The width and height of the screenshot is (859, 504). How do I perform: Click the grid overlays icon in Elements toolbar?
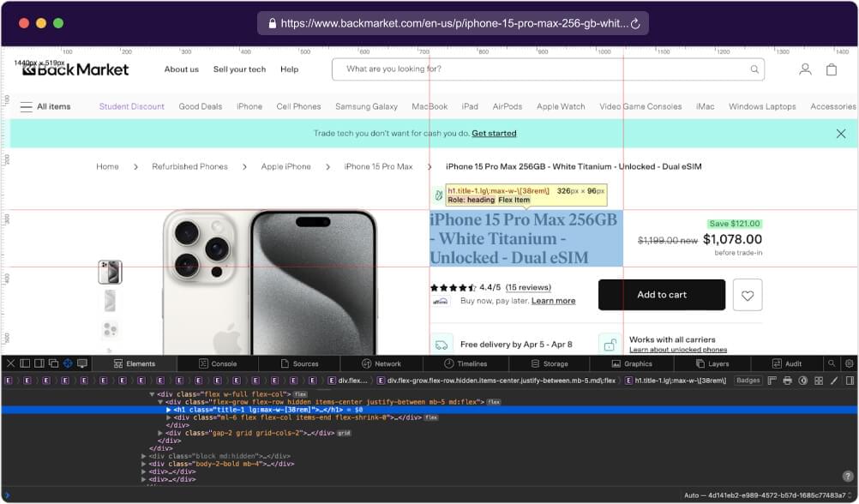pyautogui.click(x=819, y=380)
